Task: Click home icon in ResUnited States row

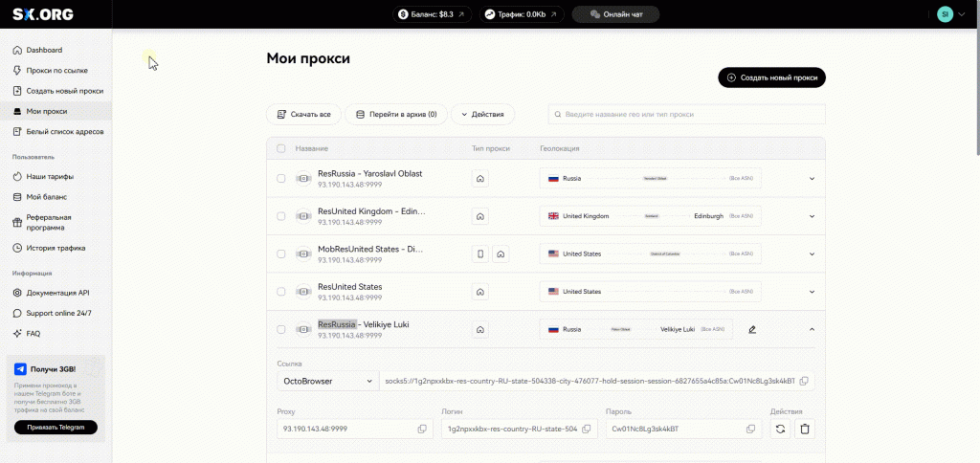Action: (480, 292)
